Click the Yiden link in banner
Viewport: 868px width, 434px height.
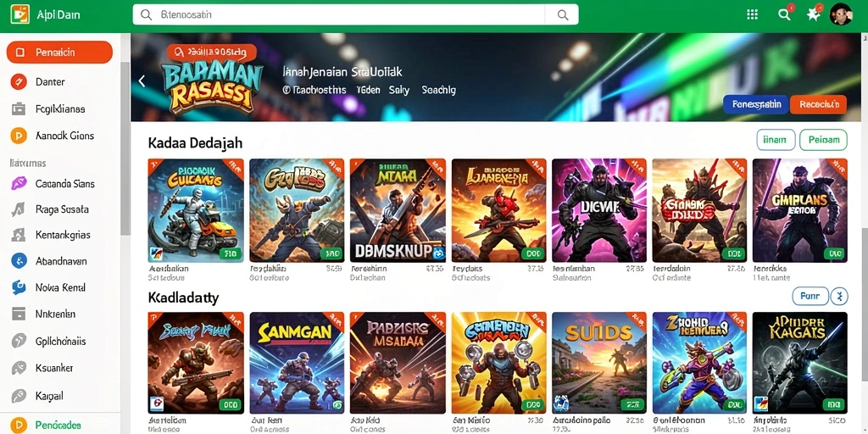pos(368,90)
